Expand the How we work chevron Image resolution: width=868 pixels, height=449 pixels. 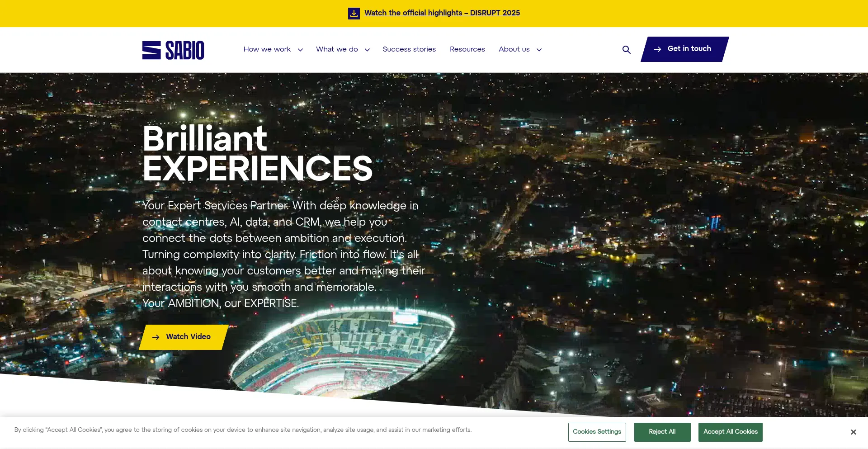(300, 50)
